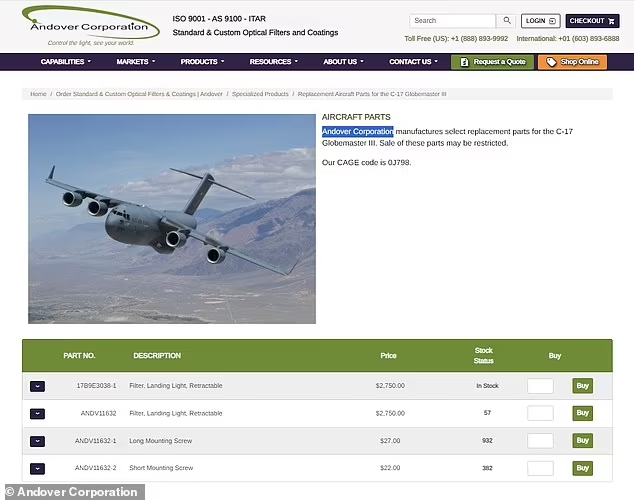
Task: Click the DESCRIPTION column header
Action: coord(157,356)
